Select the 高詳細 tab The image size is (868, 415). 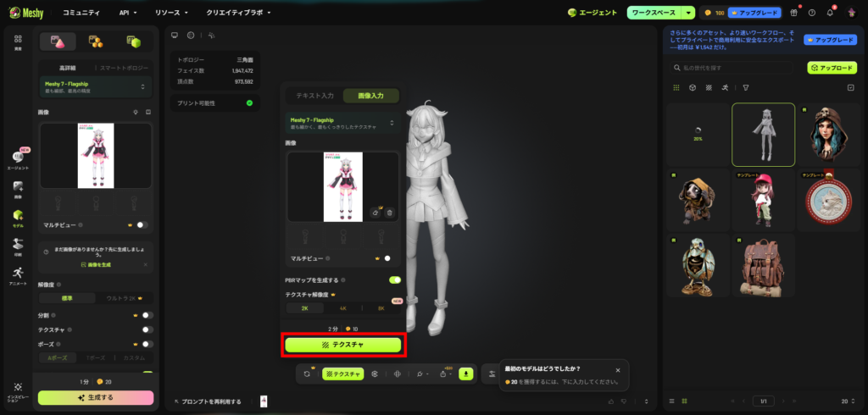(67, 68)
